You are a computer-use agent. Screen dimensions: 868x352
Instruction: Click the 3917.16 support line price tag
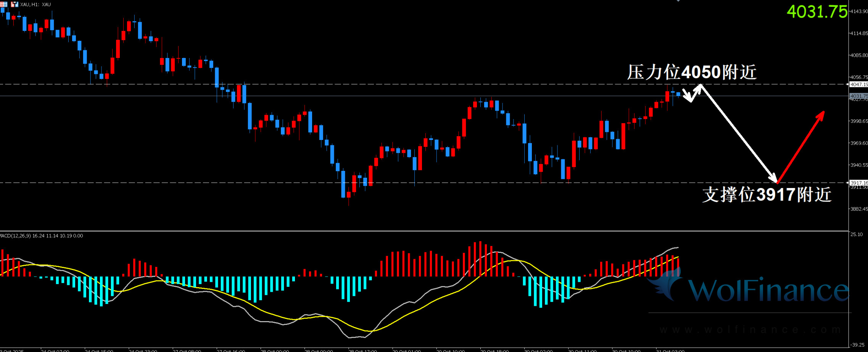click(x=858, y=183)
